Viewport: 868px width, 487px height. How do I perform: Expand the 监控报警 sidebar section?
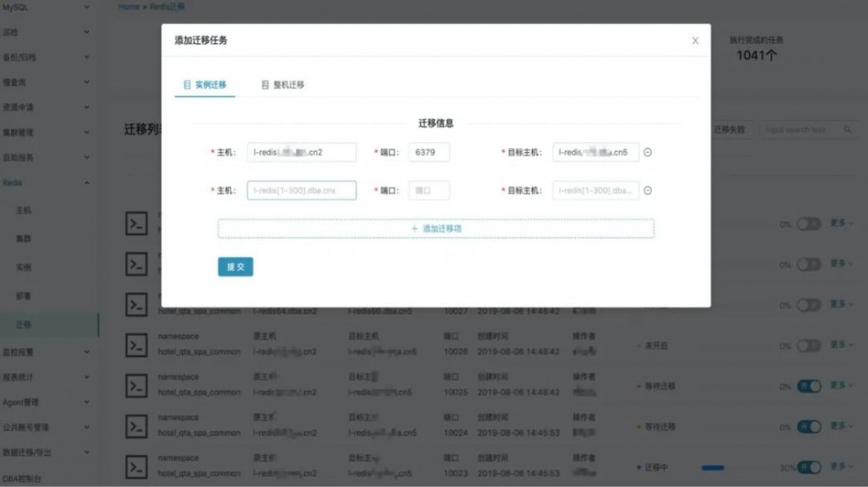tap(47, 352)
